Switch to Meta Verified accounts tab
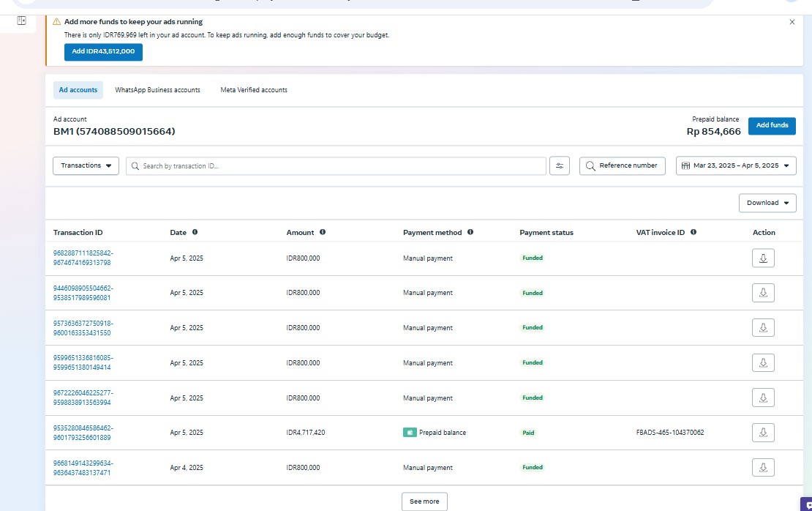 pos(254,90)
